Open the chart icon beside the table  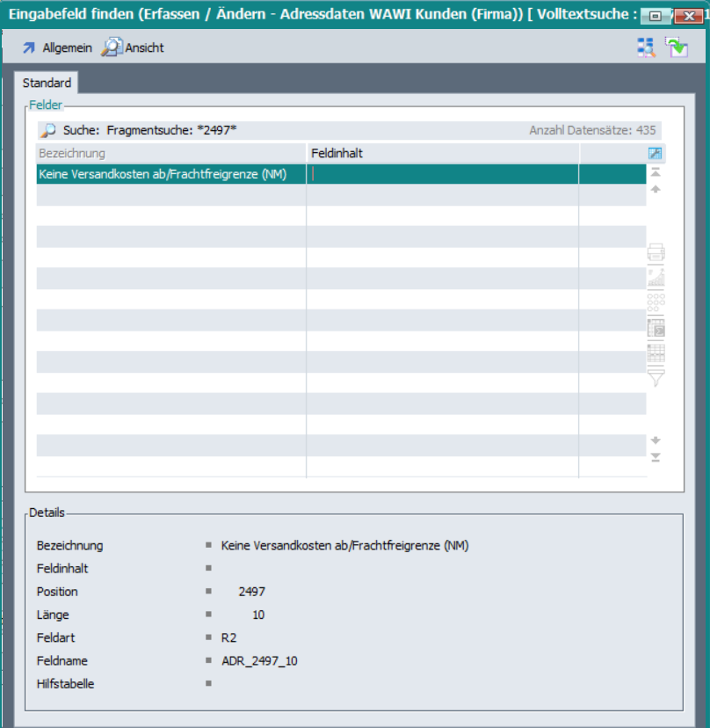point(656,278)
